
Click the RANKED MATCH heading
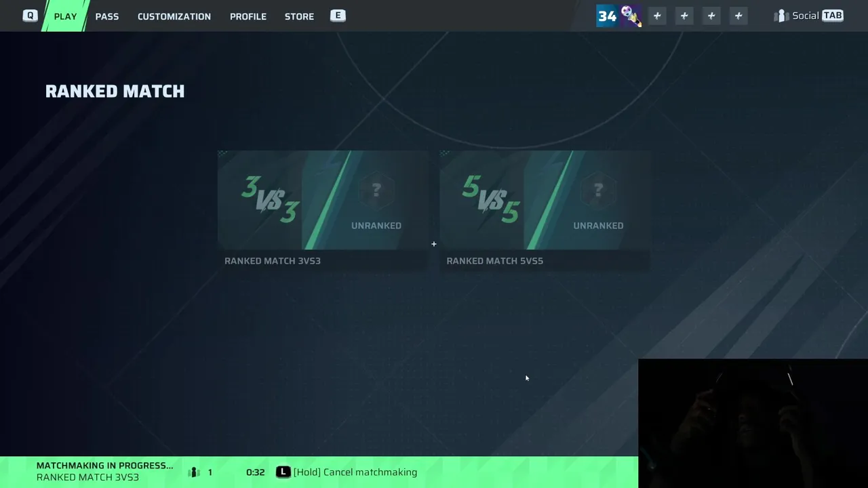[115, 91]
